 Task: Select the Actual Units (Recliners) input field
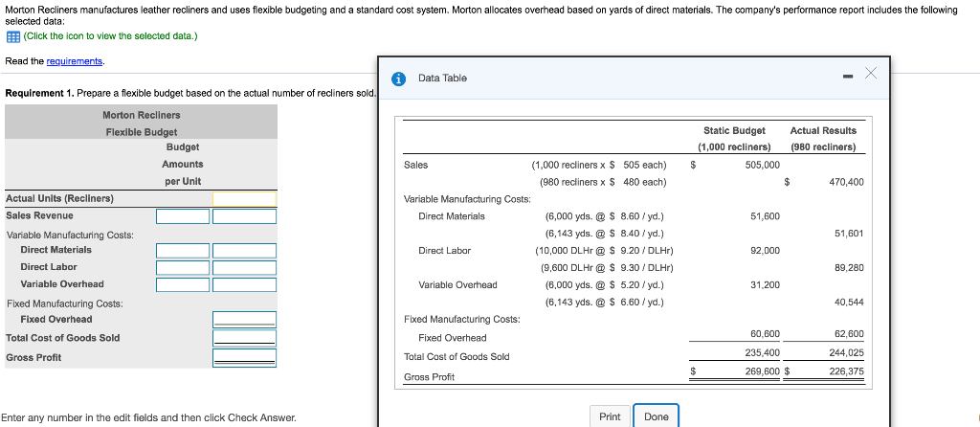(244, 199)
